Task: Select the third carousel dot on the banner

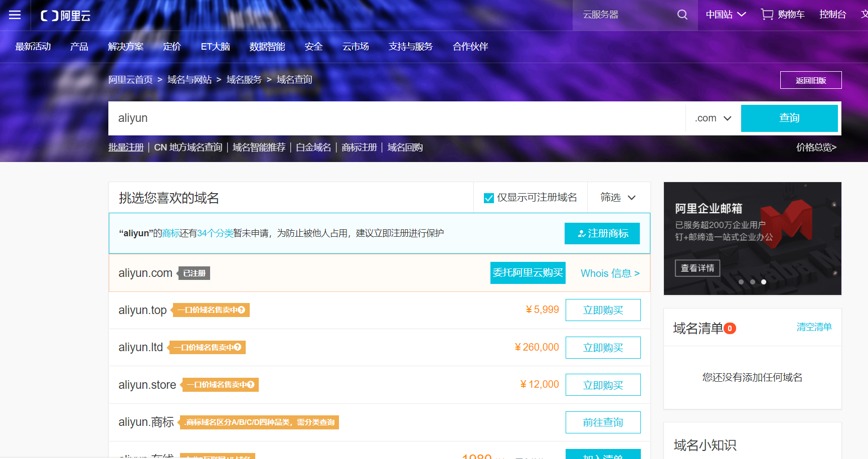Action: 763,282
